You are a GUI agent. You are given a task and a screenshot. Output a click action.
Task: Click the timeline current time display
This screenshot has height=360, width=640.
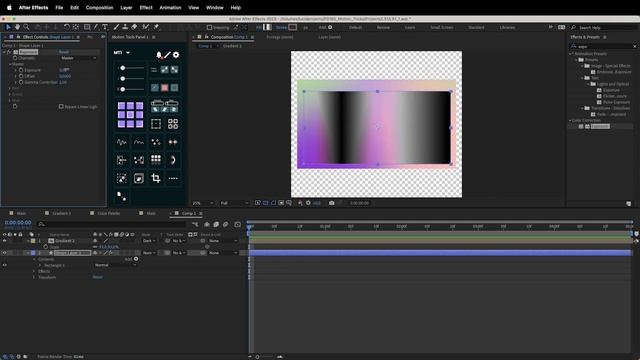(x=18, y=223)
